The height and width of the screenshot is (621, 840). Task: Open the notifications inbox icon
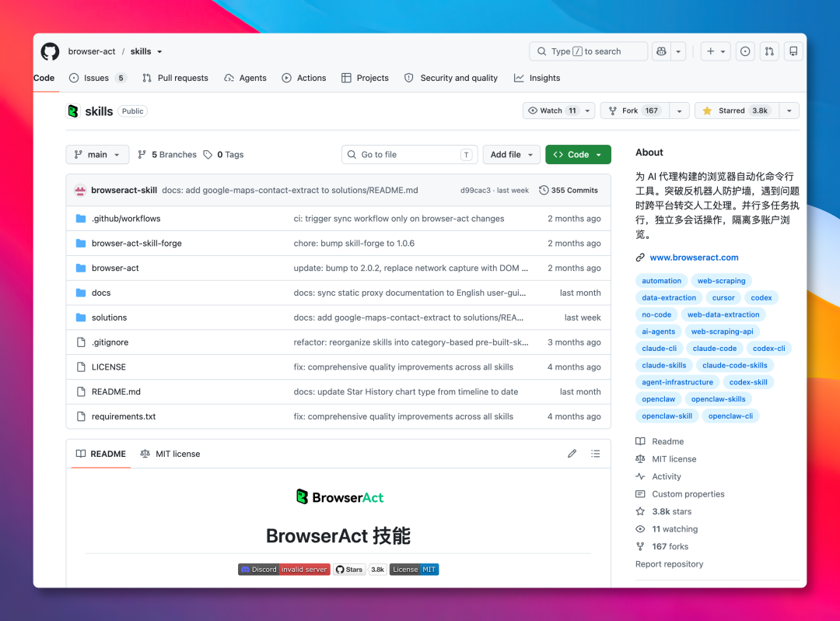tap(793, 51)
